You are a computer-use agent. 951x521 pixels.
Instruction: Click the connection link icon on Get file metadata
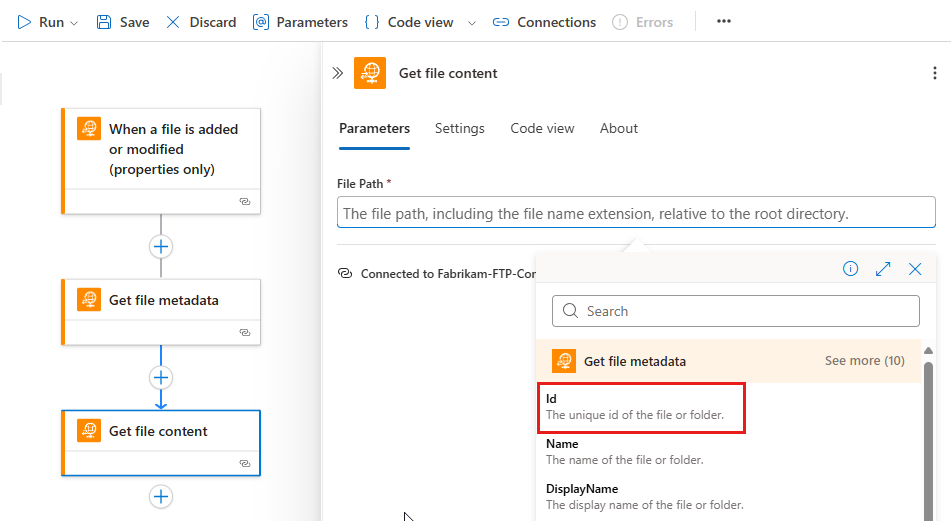tap(245, 332)
